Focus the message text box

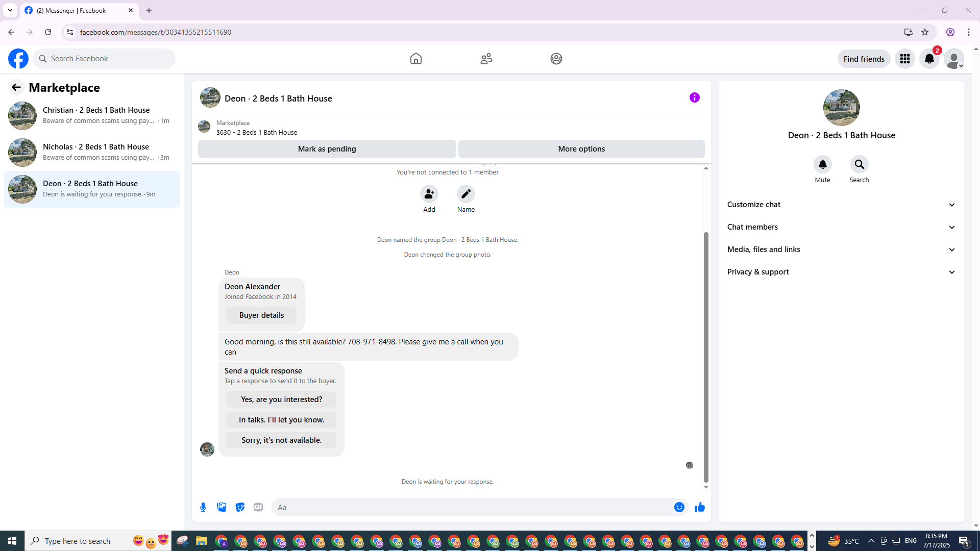coord(472,507)
